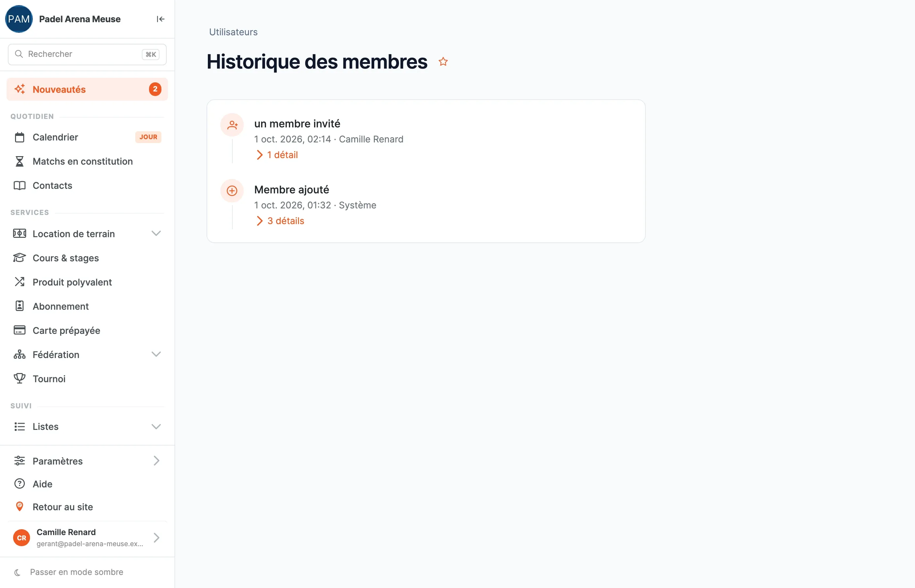Viewport: 915px width, 588px height.
Task: Toggle Passer en mode sombre
Action: (69, 572)
